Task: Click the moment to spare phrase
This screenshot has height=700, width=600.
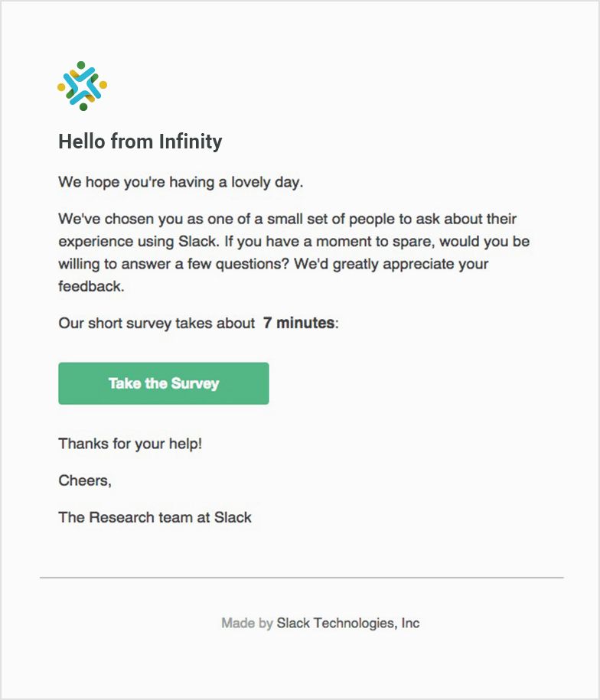Action: tap(375, 242)
